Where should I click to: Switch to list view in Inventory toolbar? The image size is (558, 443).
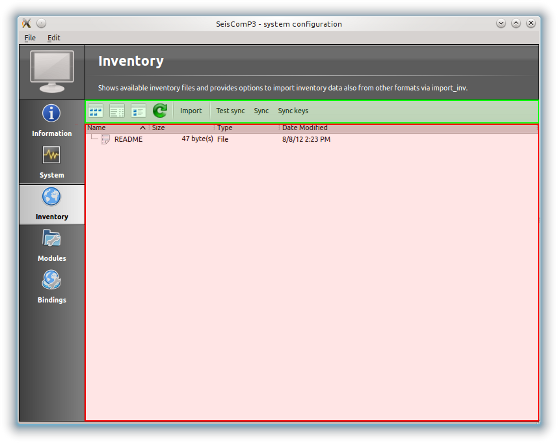117,111
